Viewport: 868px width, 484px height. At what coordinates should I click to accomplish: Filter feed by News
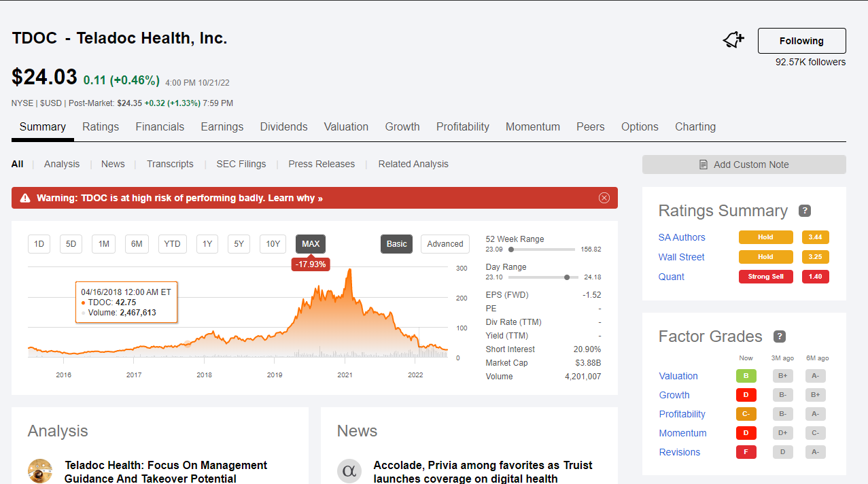click(113, 164)
